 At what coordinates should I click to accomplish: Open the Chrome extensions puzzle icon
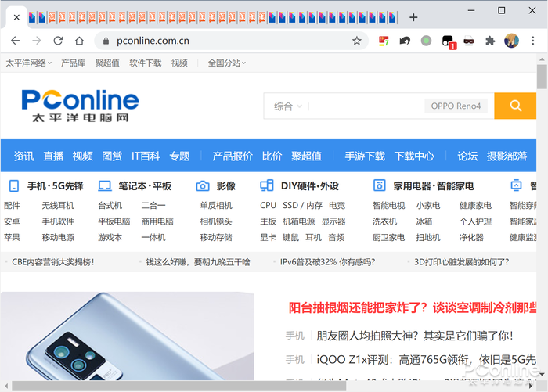coord(490,41)
